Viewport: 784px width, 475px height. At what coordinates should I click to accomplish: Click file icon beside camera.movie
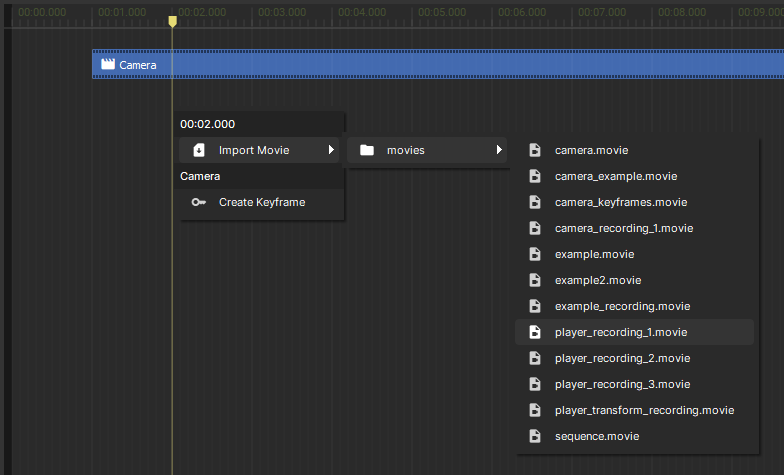point(534,150)
